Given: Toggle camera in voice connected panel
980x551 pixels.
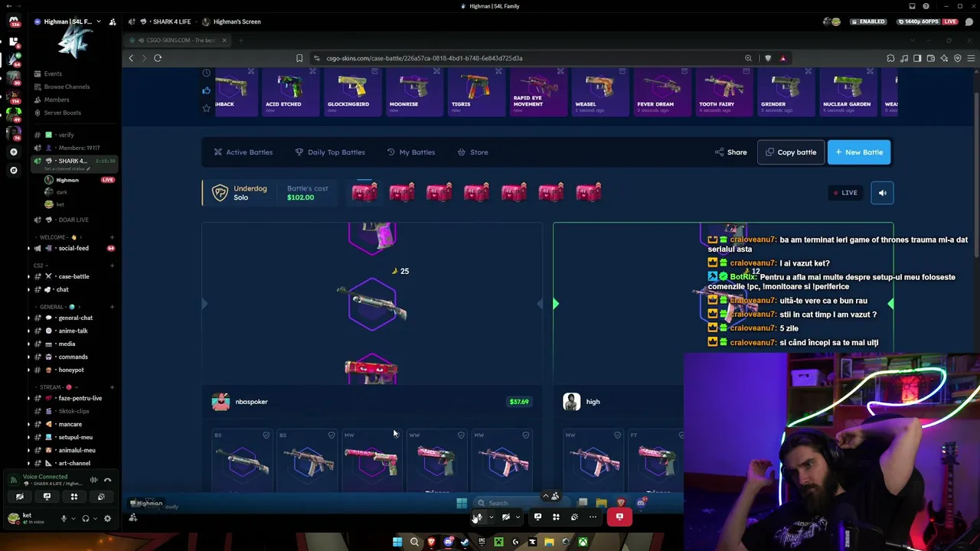Looking at the screenshot, I should click(x=20, y=497).
